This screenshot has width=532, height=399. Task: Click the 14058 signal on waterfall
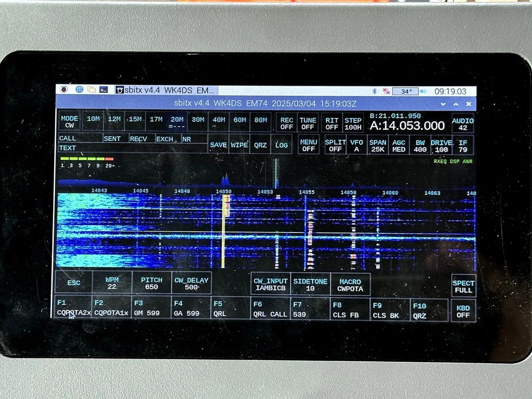[354, 231]
